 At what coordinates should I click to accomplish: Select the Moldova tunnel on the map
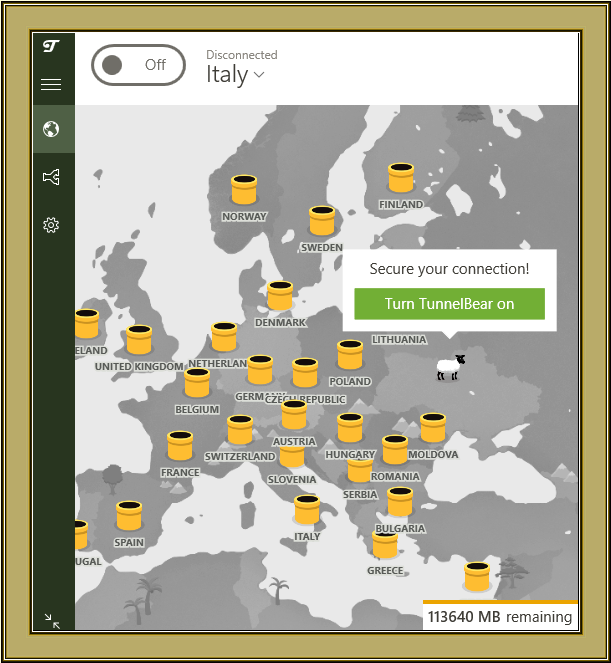pos(433,428)
